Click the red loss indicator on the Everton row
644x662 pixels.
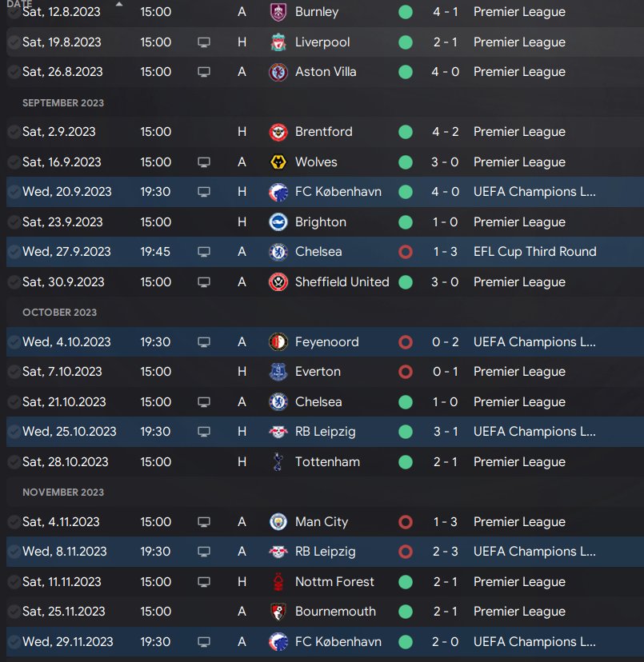tap(406, 372)
